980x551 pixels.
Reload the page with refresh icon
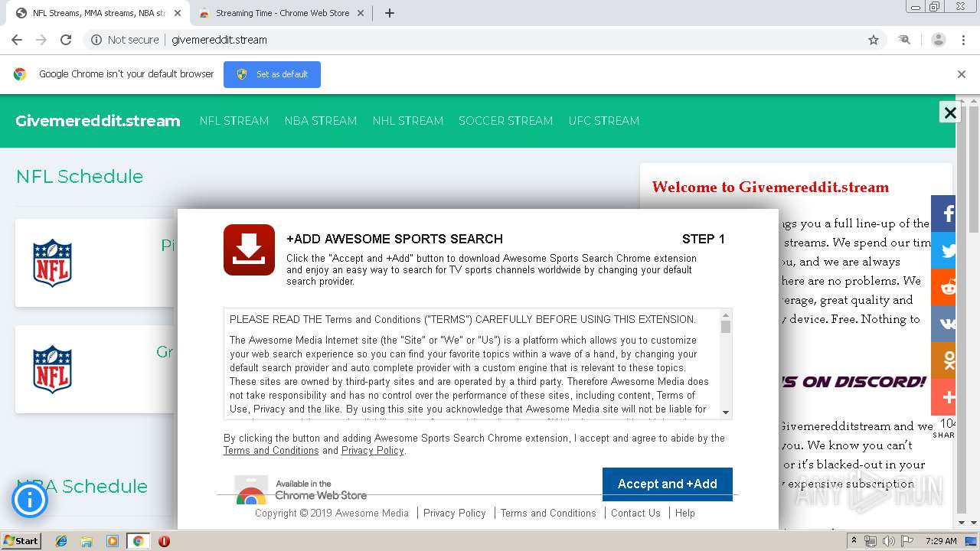66,40
